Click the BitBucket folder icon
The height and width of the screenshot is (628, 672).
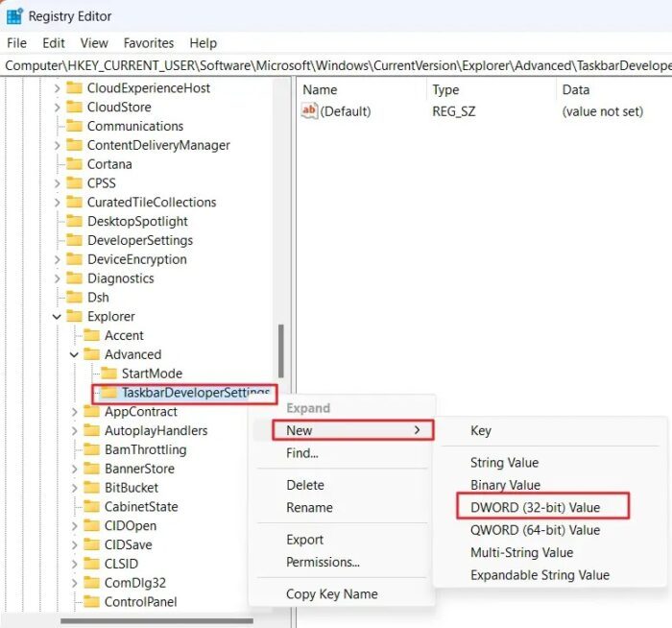(x=91, y=488)
